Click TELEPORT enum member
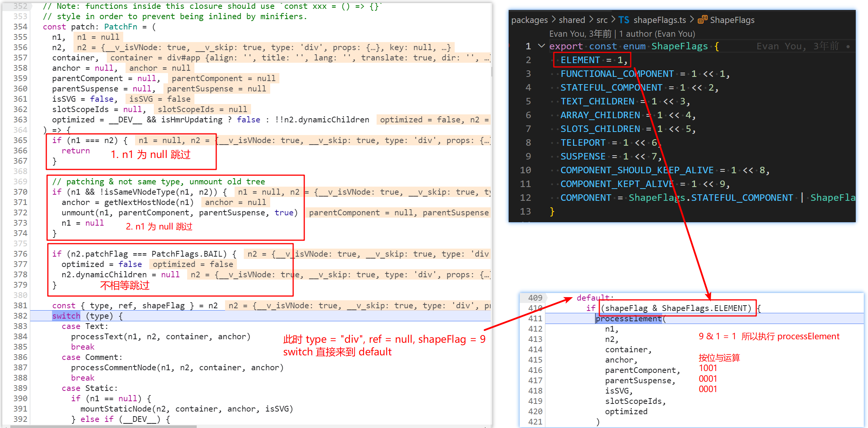868x428 pixels. 583,143
